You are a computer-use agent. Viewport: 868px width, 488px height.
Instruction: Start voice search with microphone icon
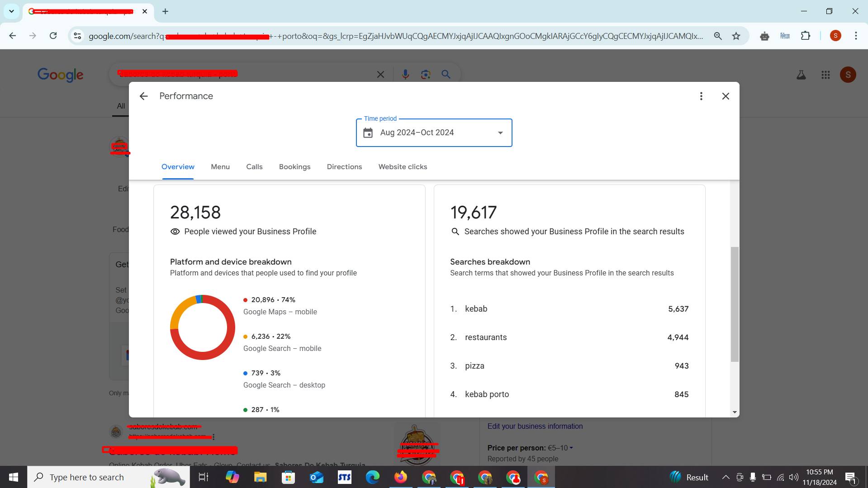point(405,75)
